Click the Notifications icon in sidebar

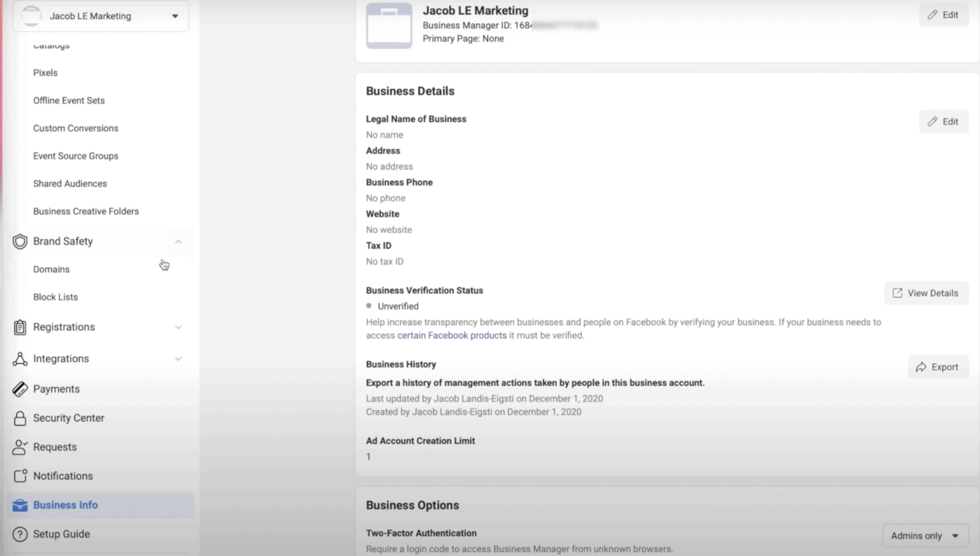click(20, 476)
